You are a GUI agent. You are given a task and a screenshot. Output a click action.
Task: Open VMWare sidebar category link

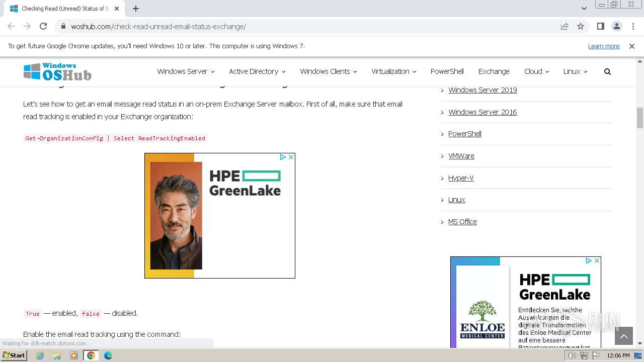pos(461,156)
